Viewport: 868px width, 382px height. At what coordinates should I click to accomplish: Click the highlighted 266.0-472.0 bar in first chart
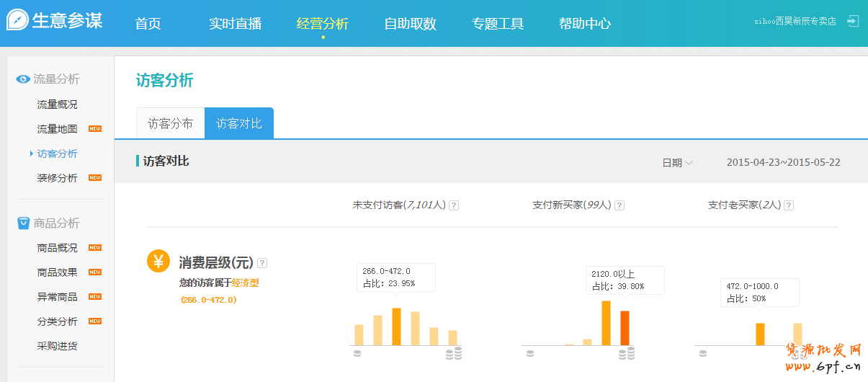396,327
